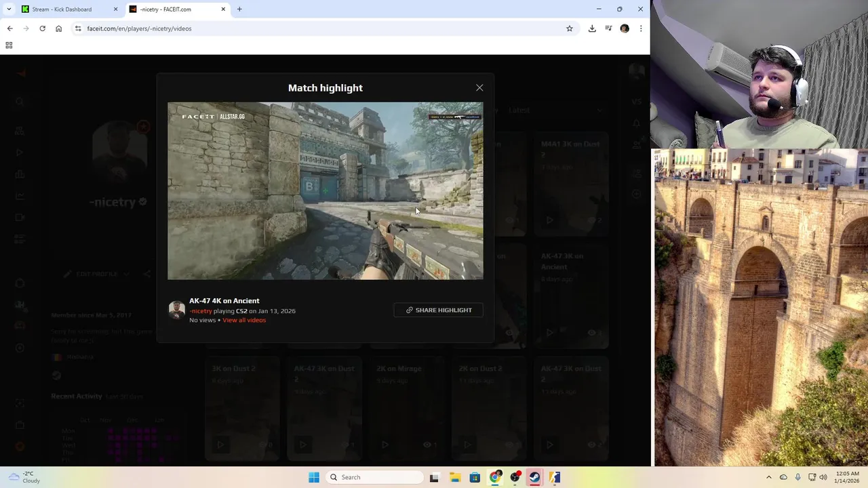Image resolution: width=868 pixels, height=488 pixels.
Task: Bookmark this page with the star icon
Action: click(570, 28)
